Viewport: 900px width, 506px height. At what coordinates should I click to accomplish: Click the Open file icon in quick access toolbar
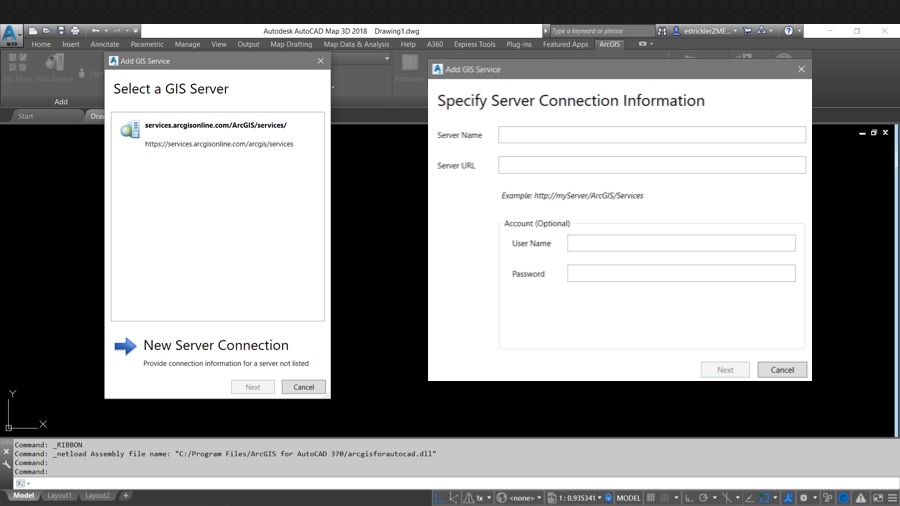[x=46, y=31]
